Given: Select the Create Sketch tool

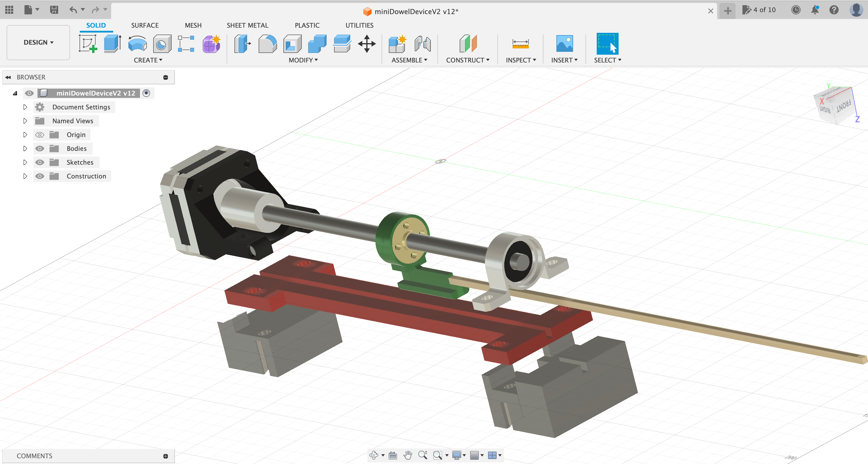Looking at the screenshot, I should click(88, 44).
